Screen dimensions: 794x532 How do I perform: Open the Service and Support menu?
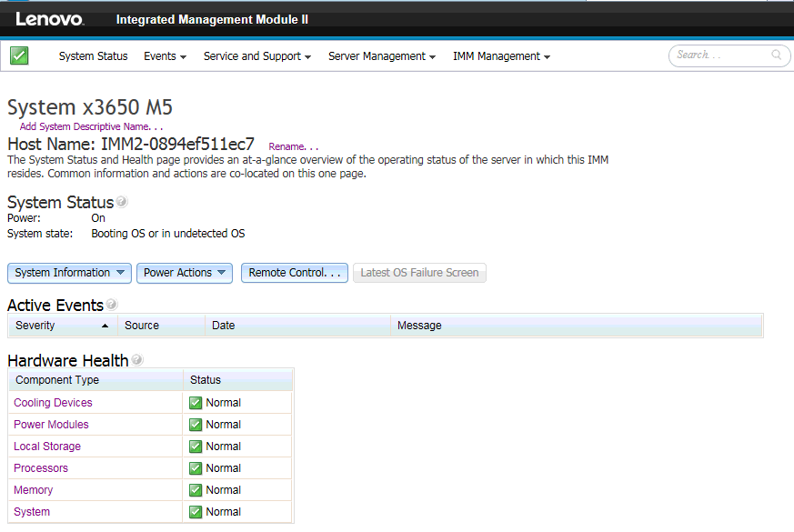pos(256,55)
